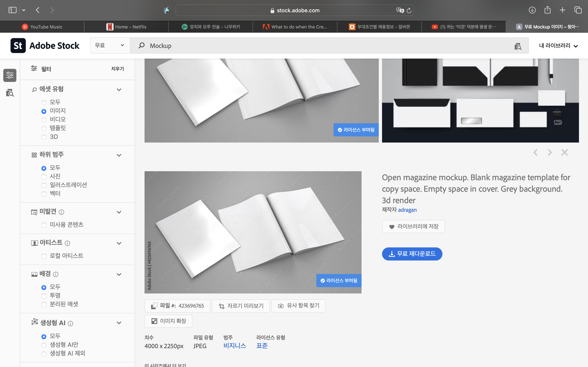Click the 무료 재다운로드 button
Viewport: 588px width, 367px height.
pos(412,254)
